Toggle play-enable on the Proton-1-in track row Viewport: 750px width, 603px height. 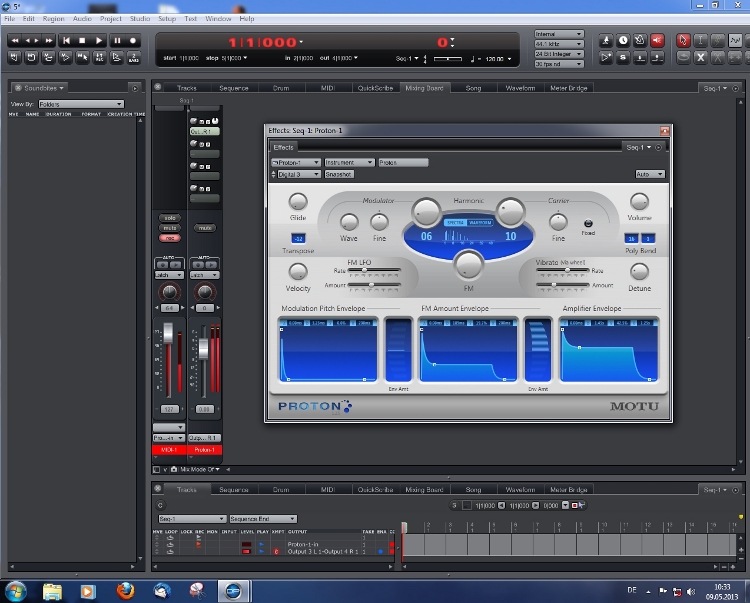point(261,544)
